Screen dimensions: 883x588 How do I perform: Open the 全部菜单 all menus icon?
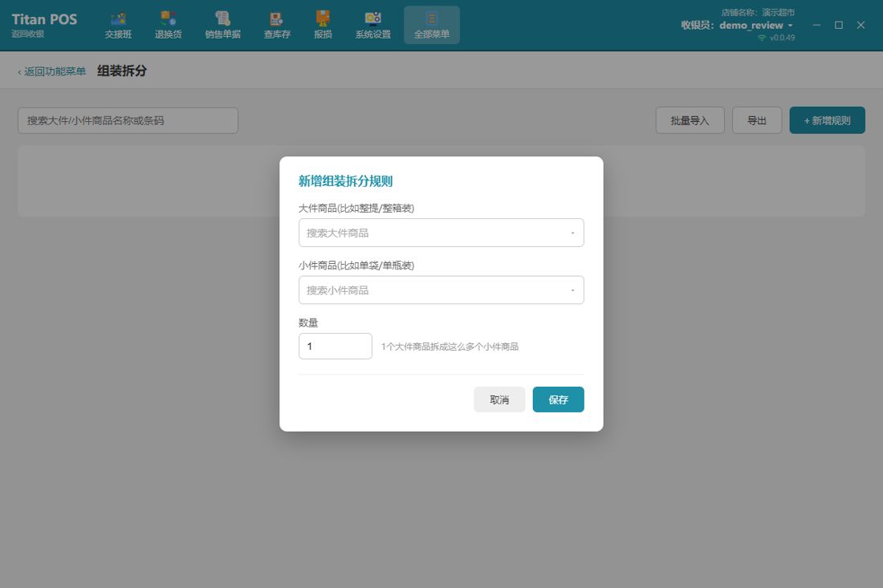tap(432, 26)
